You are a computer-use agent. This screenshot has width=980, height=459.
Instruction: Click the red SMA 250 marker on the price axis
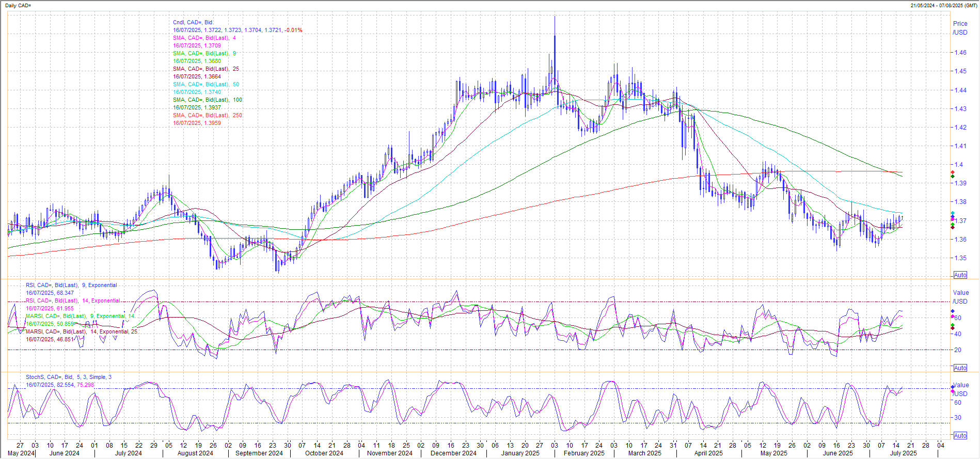point(953,172)
